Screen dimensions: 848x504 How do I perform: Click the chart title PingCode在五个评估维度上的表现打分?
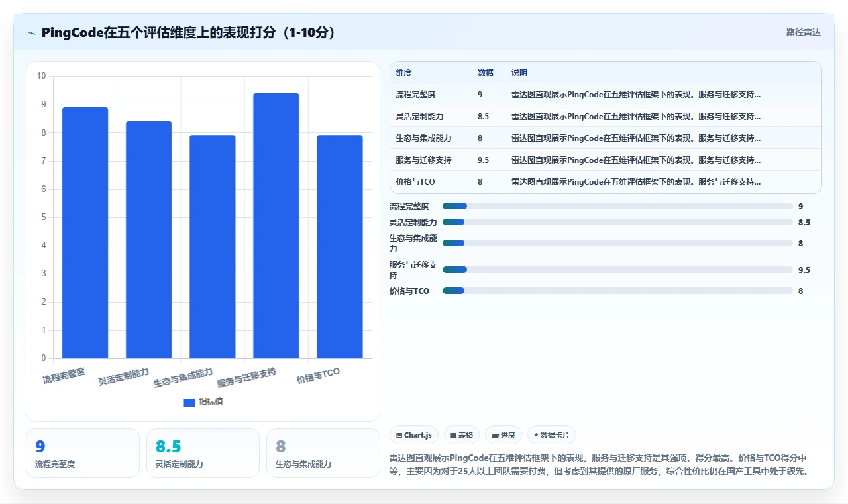point(189,32)
